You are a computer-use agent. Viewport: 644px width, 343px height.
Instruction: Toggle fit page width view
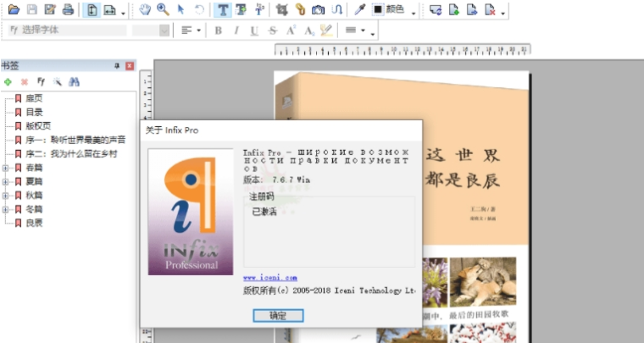click(x=109, y=10)
